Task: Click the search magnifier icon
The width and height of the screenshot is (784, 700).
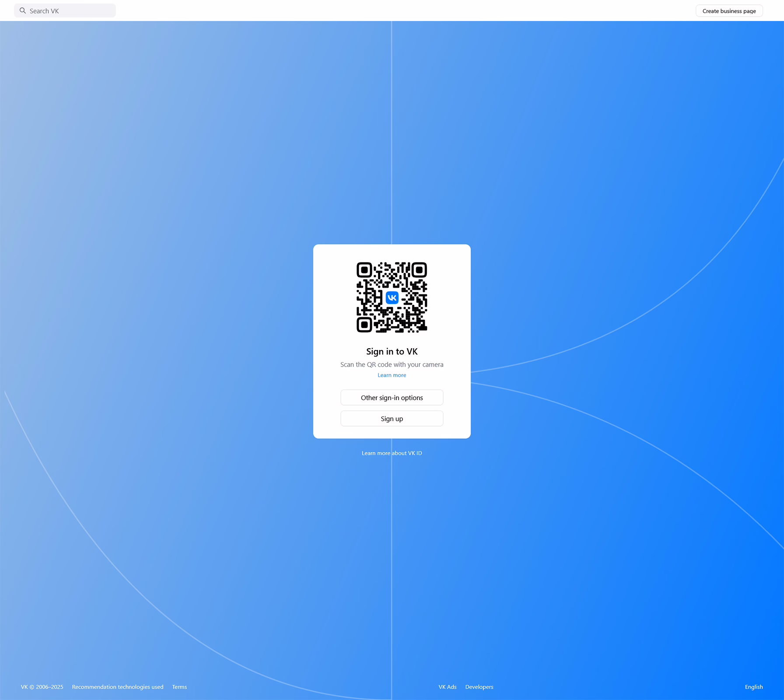Action: [x=23, y=10]
